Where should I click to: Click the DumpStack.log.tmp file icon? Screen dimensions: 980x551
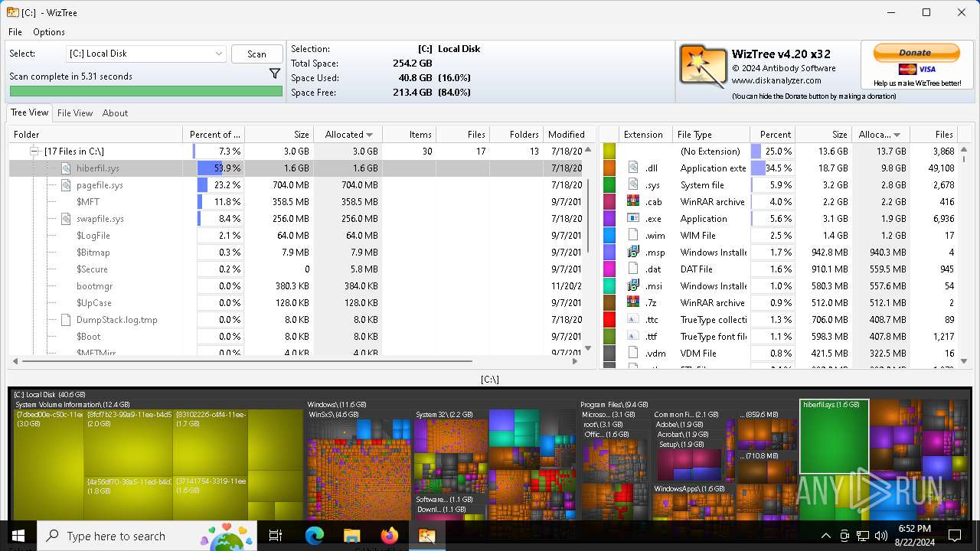point(67,320)
